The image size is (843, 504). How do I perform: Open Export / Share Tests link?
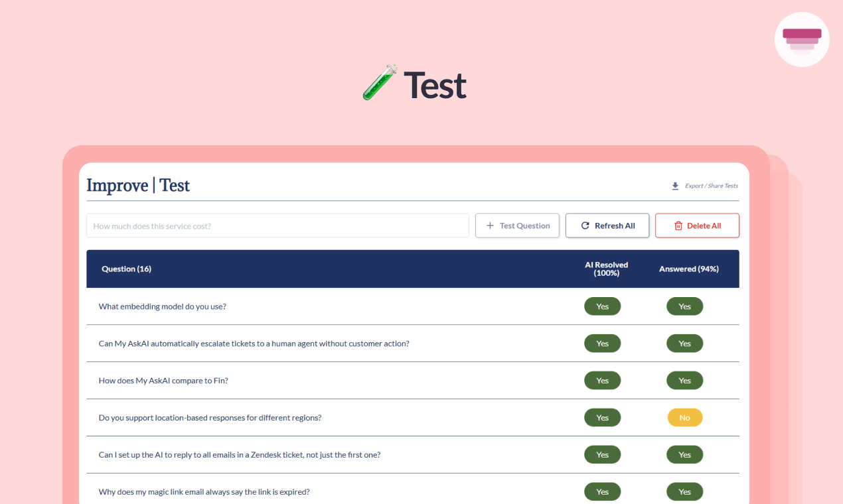711,186
